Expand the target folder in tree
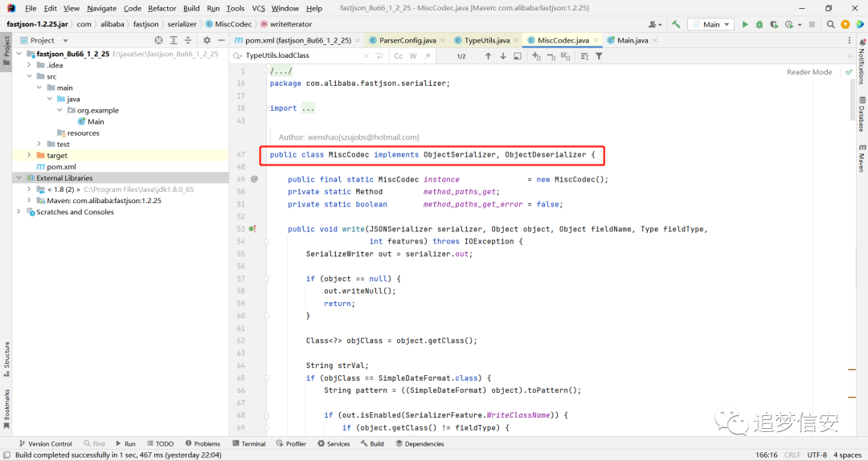Image resolution: width=868 pixels, height=461 pixels. pyautogui.click(x=30, y=156)
